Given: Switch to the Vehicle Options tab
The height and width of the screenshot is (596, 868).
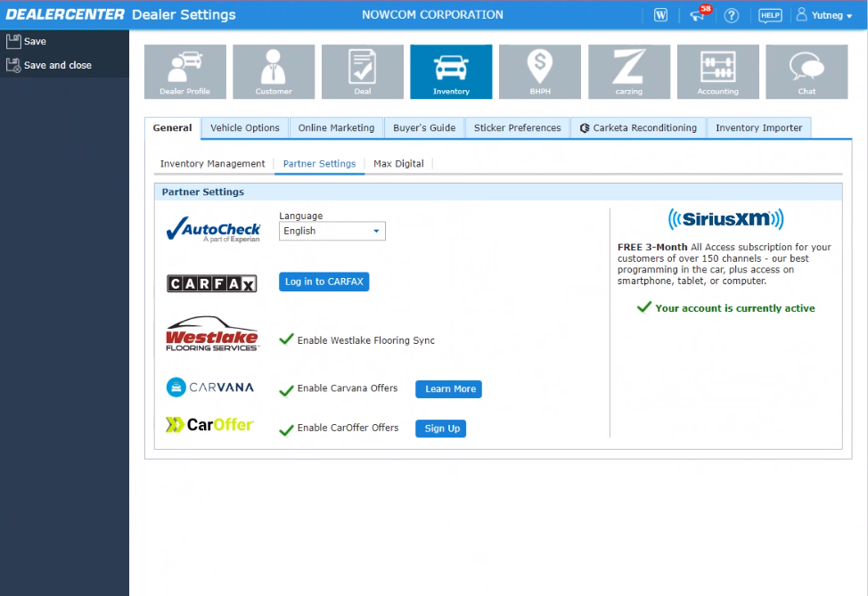Looking at the screenshot, I should point(245,127).
